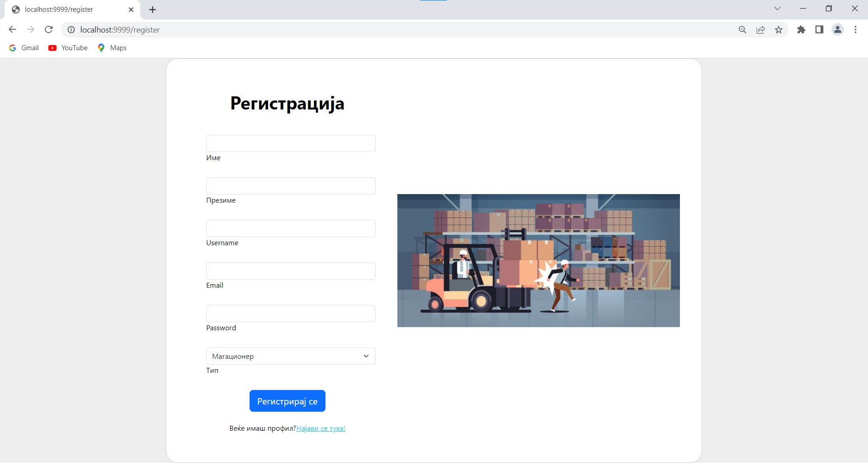The width and height of the screenshot is (868, 466).
Task: Click the share page icon
Action: tap(760, 30)
